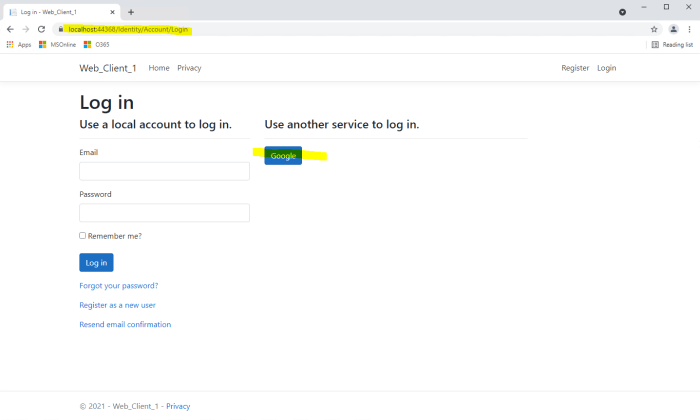This screenshot has height=420, width=700.
Task: Open Chrome's three-dot menu
Action: coord(689,29)
